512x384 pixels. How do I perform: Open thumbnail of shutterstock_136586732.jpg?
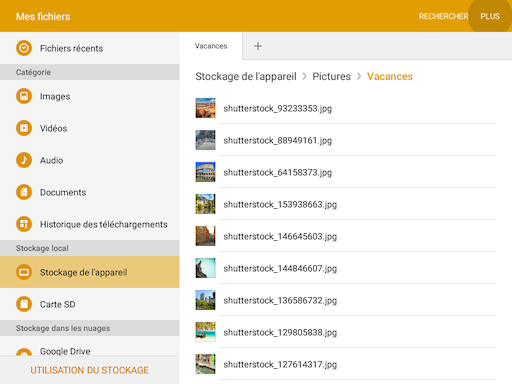coord(205,300)
